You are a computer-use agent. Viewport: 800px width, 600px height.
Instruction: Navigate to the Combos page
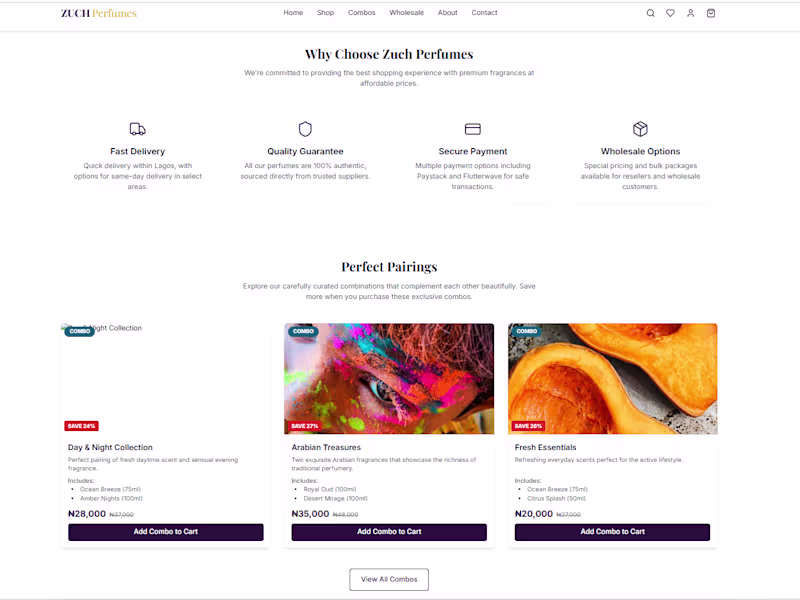(362, 13)
